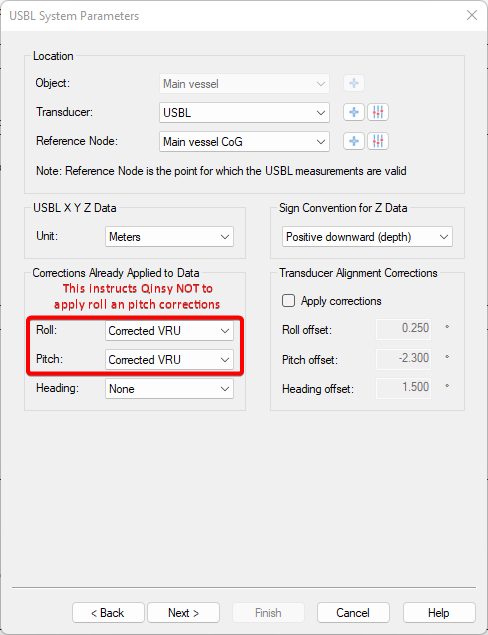Click the Reference Node note text
Screen dimensions: 488x635
tap(221, 171)
